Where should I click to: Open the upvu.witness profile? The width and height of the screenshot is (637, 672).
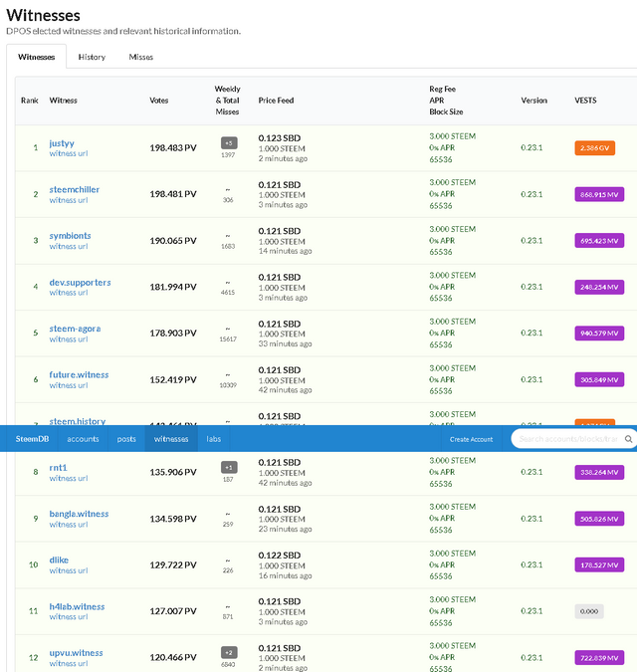pos(76,653)
